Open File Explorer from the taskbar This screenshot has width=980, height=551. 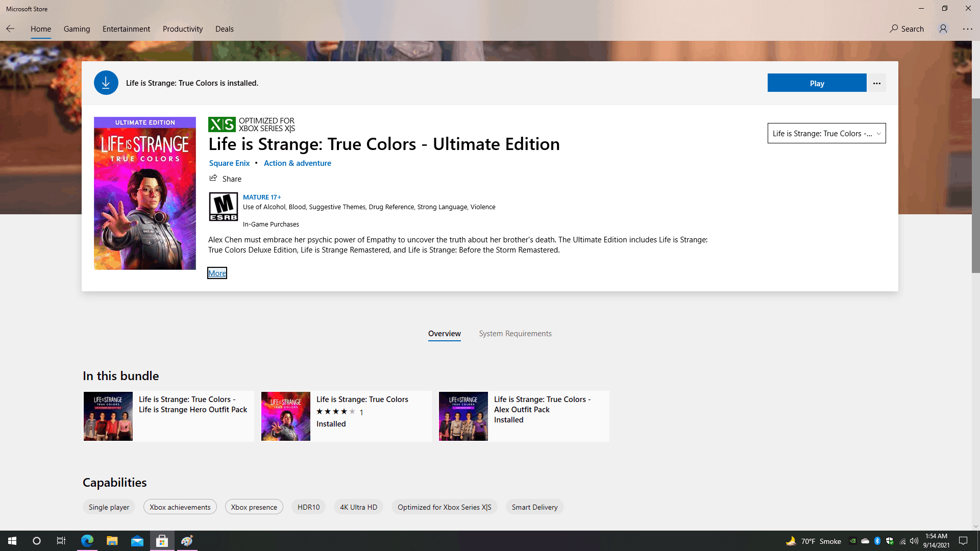pyautogui.click(x=112, y=541)
